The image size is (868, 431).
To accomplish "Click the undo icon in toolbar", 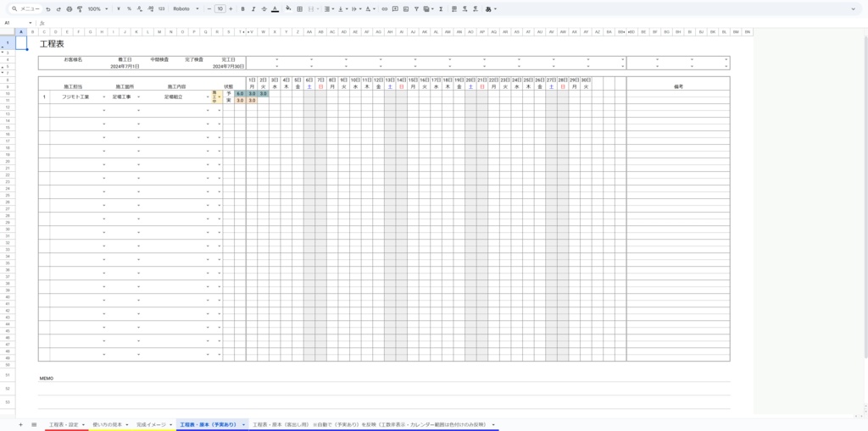I will pyautogui.click(x=48, y=8).
